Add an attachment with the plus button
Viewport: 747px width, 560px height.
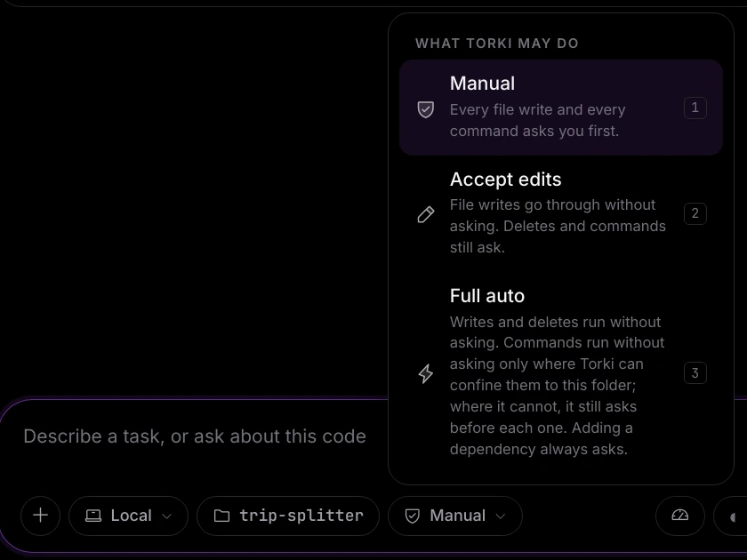coord(41,516)
